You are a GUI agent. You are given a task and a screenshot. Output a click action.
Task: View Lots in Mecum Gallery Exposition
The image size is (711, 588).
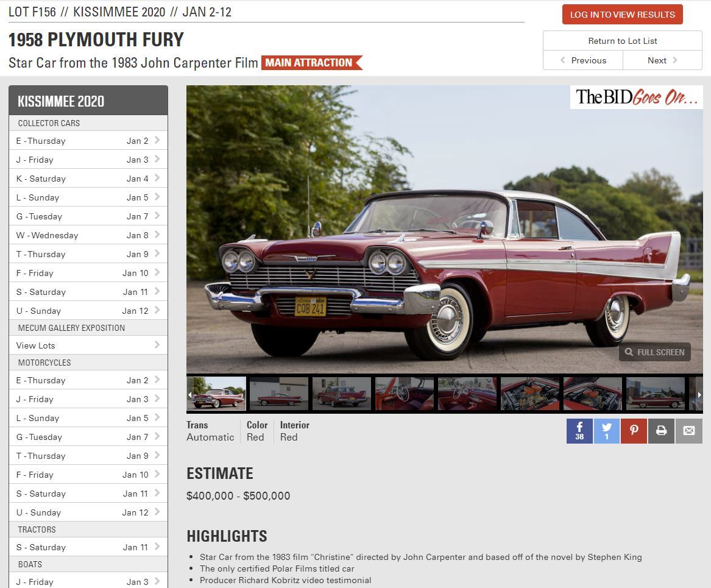point(88,345)
